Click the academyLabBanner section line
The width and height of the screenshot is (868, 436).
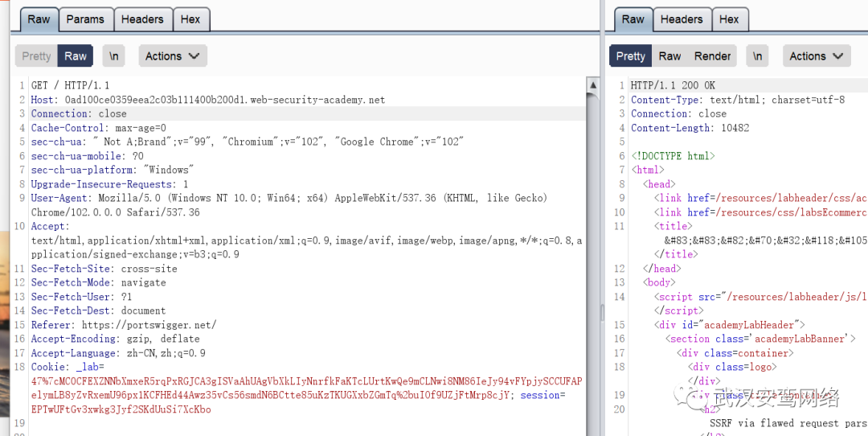pos(760,339)
